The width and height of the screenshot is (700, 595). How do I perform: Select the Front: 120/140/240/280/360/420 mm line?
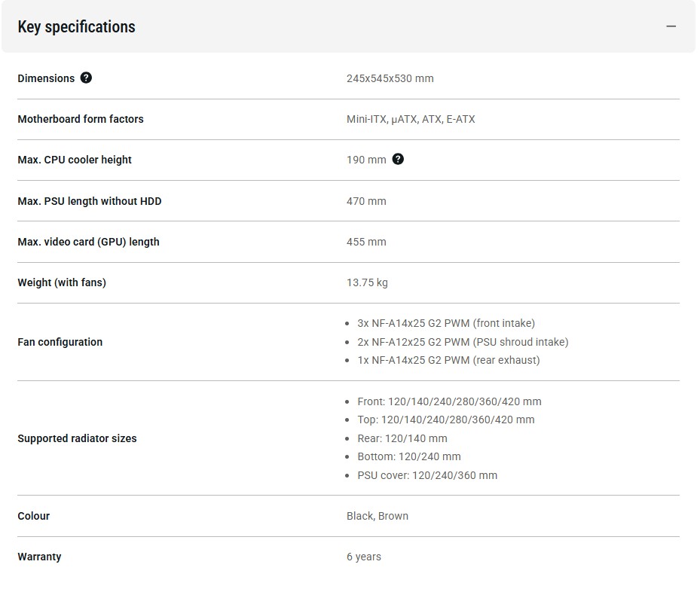tap(449, 401)
